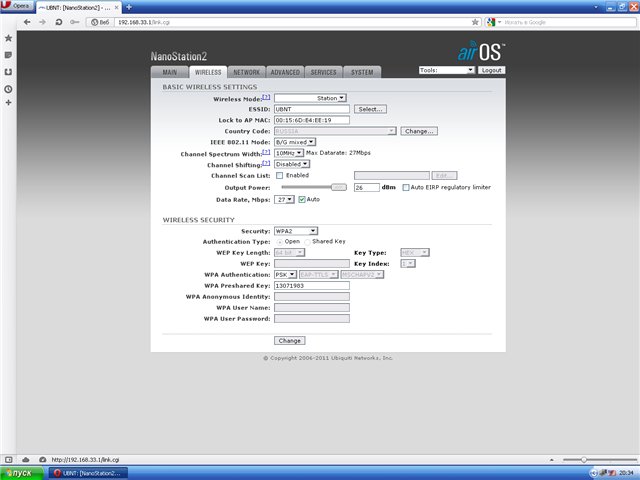Enable the Channel Scan List checkbox
This screenshot has height=480, width=640.
point(280,176)
